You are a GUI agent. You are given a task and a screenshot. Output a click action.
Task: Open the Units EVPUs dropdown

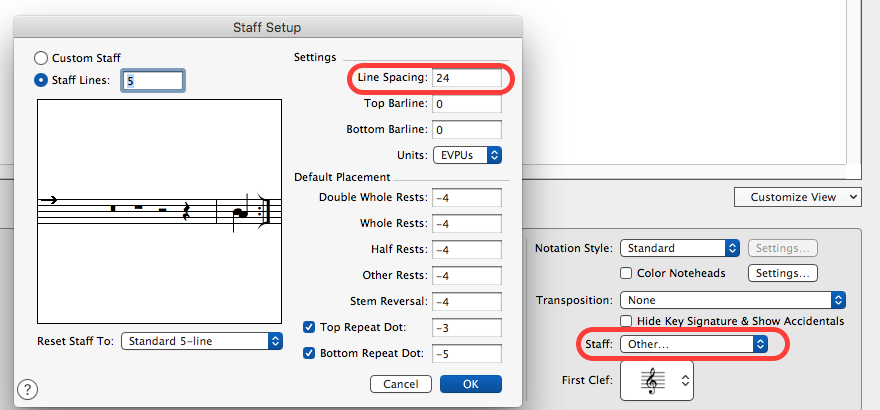pyautogui.click(x=467, y=155)
